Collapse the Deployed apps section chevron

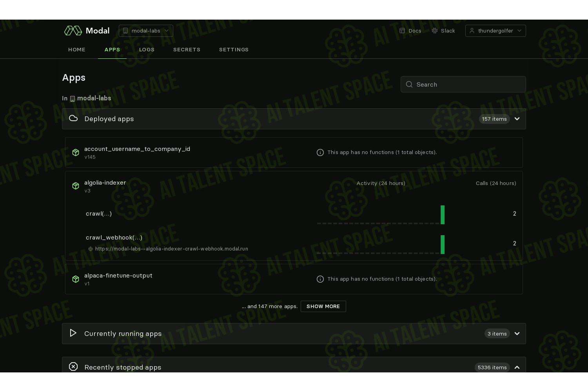tap(517, 119)
